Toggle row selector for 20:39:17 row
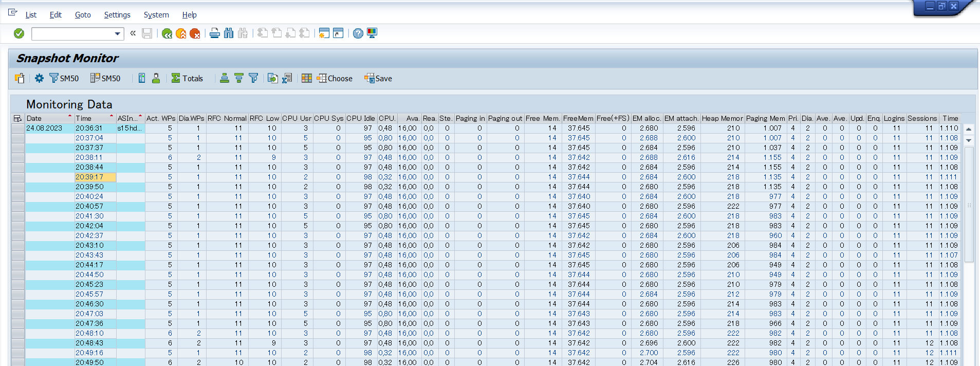 pyautogui.click(x=18, y=177)
